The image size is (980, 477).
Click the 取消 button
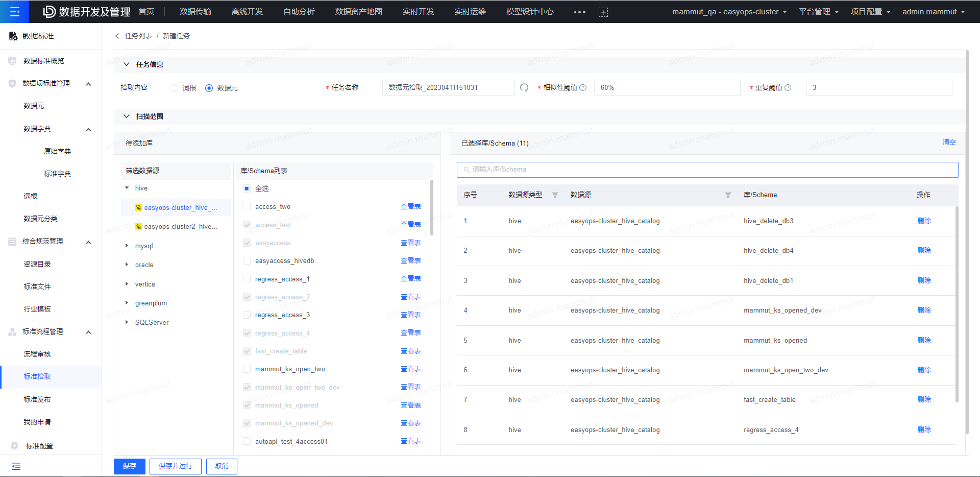click(x=222, y=466)
